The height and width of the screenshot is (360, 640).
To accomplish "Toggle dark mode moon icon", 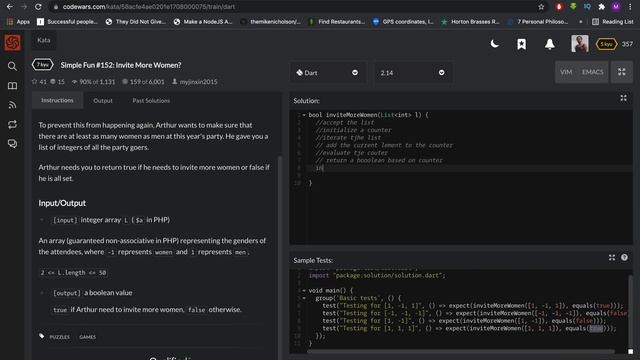I will (494, 44).
